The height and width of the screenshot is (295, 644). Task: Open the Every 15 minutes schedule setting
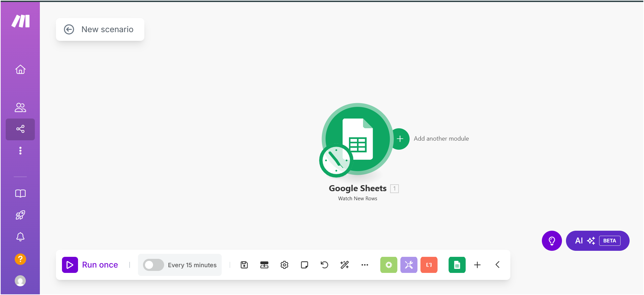pyautogui.click(x=192, y=265)
